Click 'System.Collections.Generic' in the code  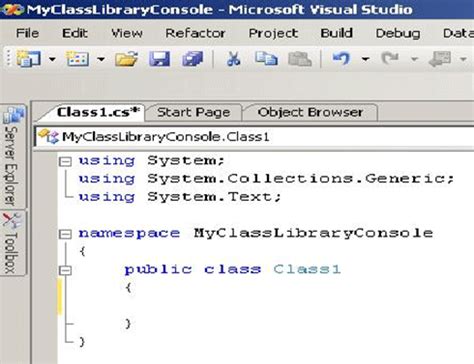(297, 179)
